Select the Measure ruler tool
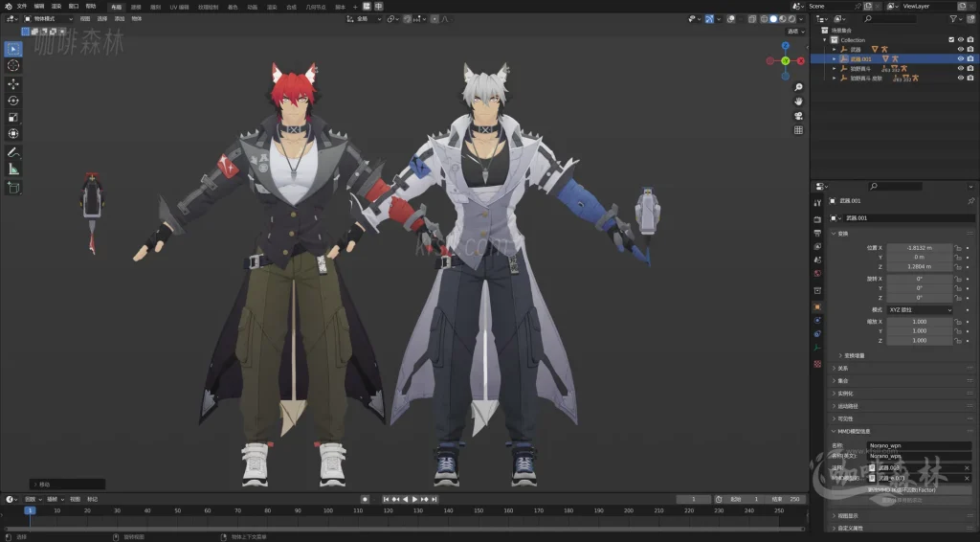 pos(13,169)
